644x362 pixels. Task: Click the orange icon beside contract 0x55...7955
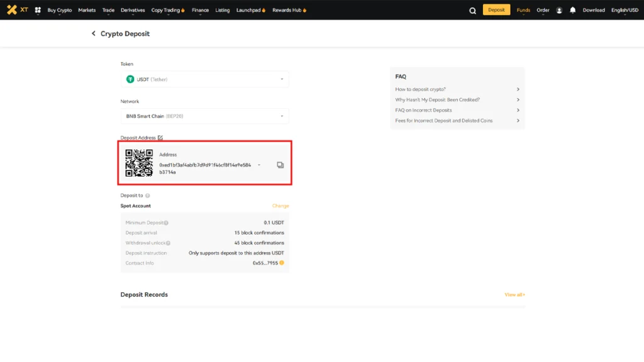pos(282,263)
